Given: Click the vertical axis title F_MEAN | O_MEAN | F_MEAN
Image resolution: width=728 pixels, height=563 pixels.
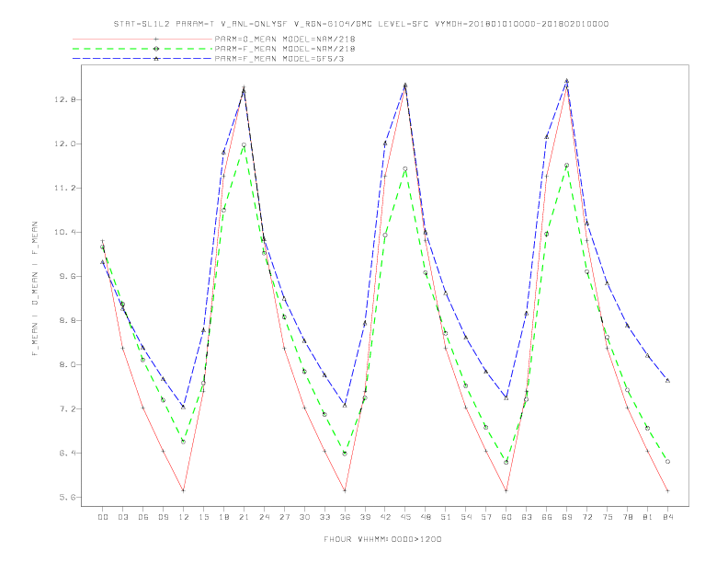Looking at the screenshot, I should tap(35, 289).
